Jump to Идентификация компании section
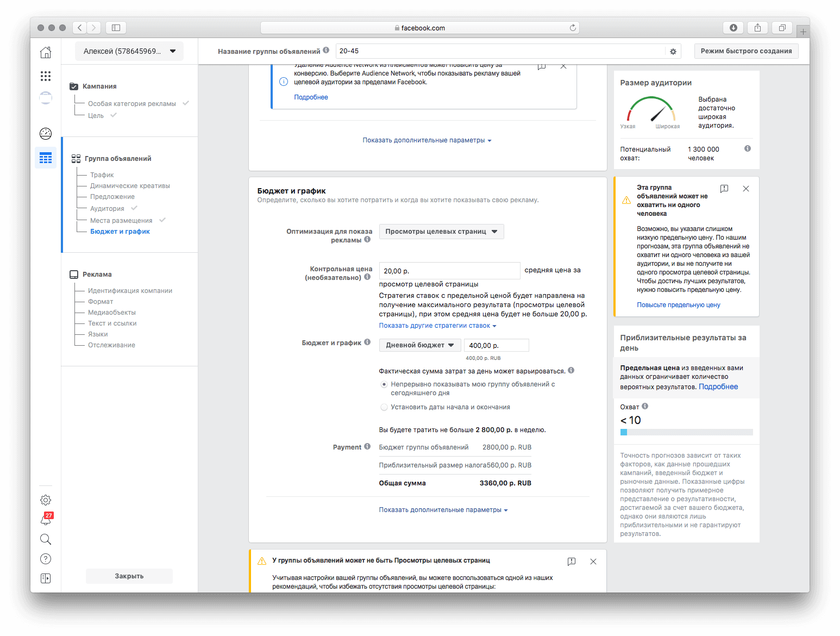This screenshot has width=840, height=636. pyautogui.click(x=130, y=291)
